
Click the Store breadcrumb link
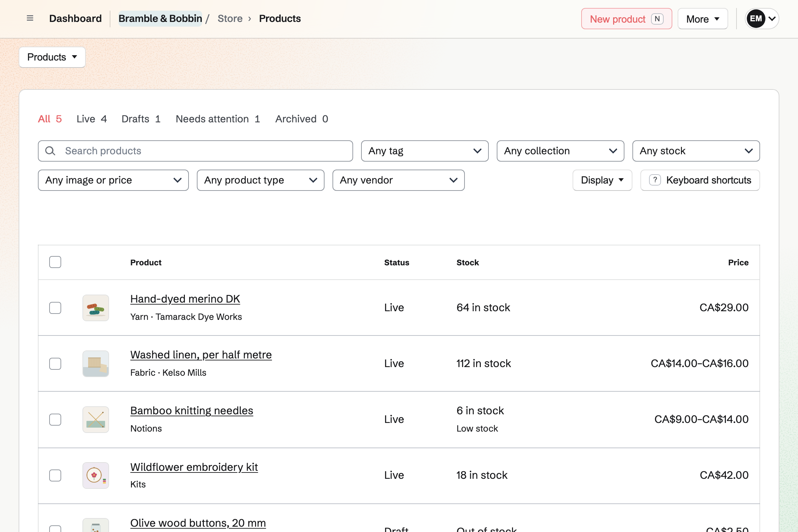(230, 18)
